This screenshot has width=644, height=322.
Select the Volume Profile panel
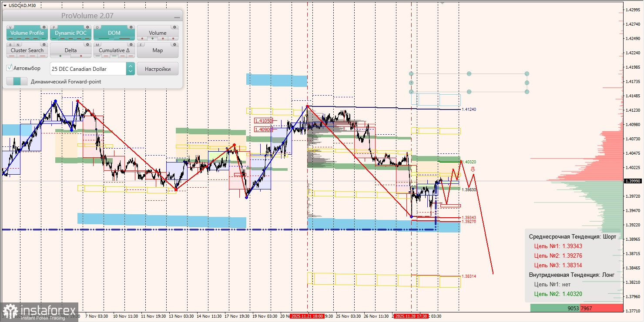(x=27, y=33)
